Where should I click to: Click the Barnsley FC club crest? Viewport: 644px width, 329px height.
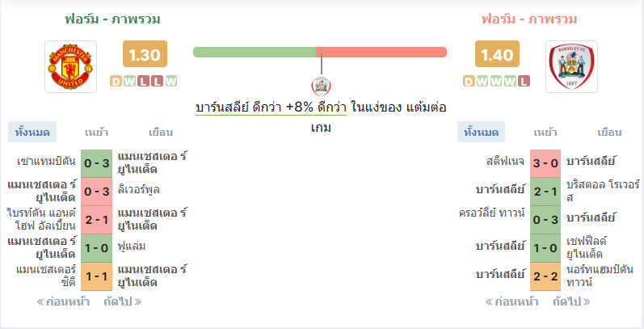[571, 66]
